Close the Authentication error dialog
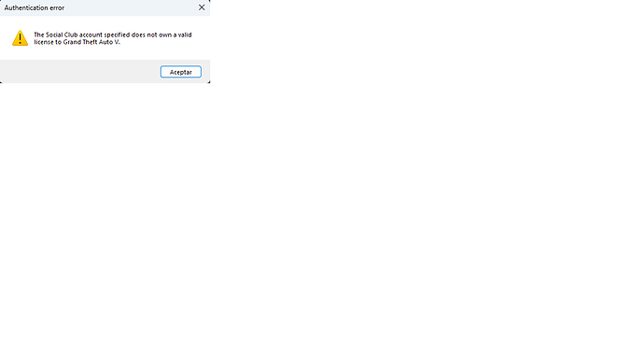The height and width of the screenshot is (362, 644). (202, 7)
